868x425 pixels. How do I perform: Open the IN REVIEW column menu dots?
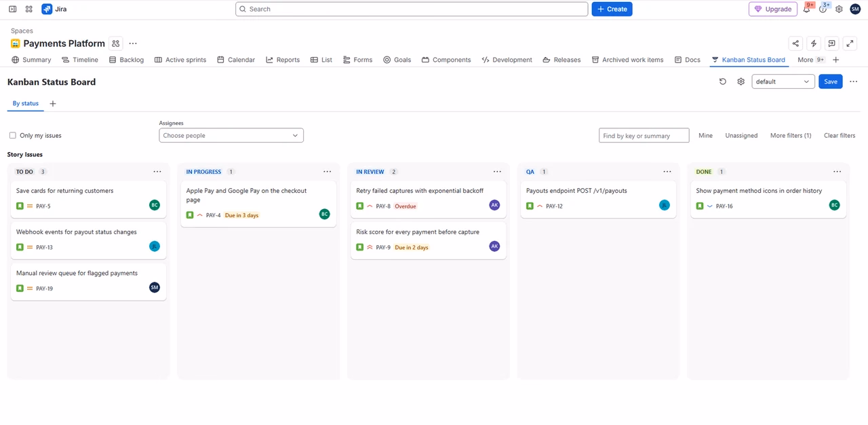click(497, 172)
